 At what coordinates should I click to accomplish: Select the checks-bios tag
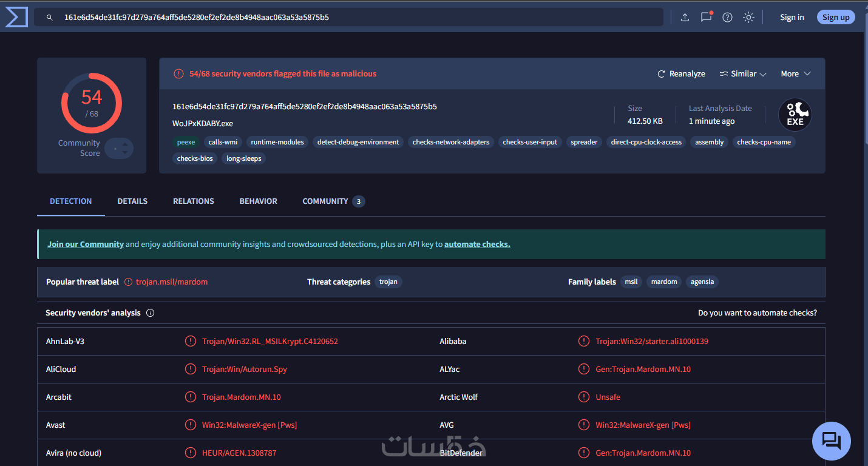[x=195, y=159]
